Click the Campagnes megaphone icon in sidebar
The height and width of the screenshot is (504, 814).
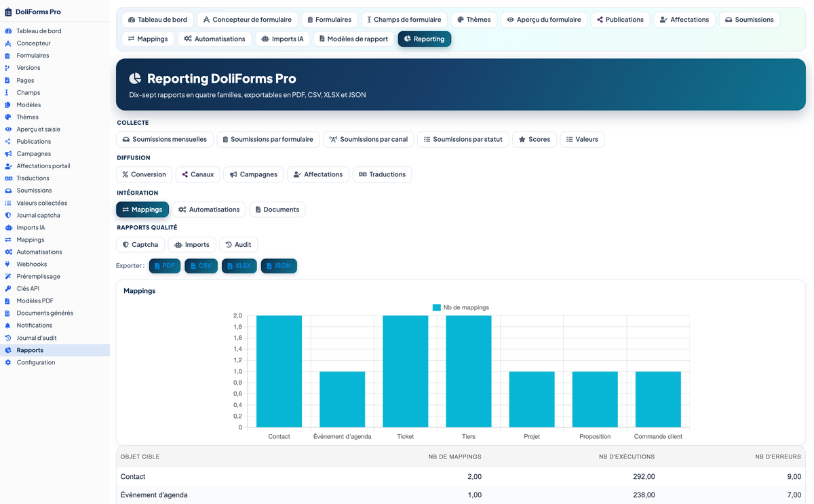(x=8, y=154)
